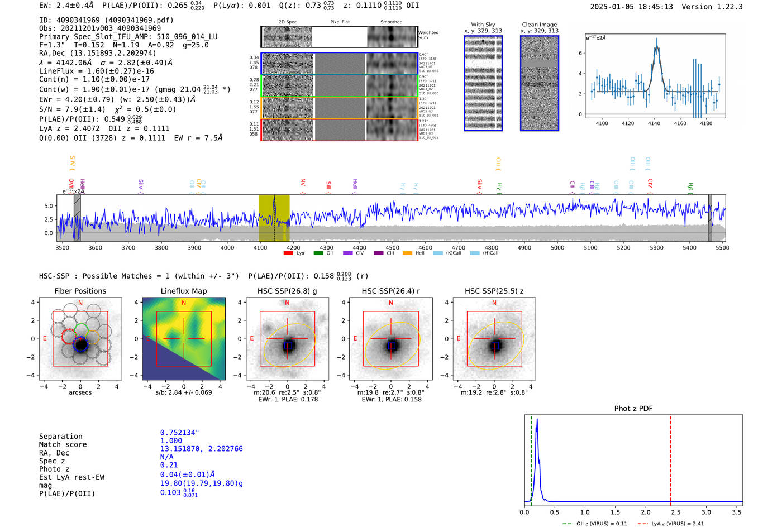
Task: Click the orange HeII legend swatch
Action: click(407, 253)
